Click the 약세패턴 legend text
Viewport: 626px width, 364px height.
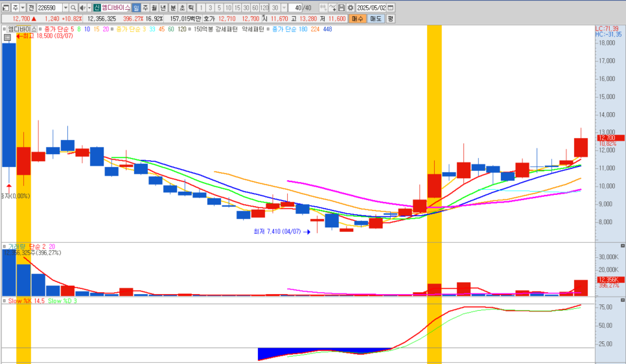point(253,29)
